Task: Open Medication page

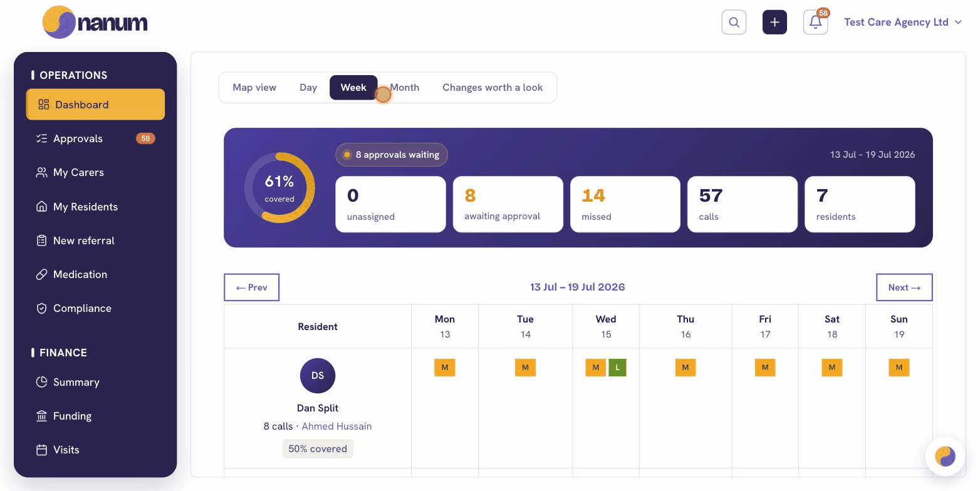Action: pyautogui.click(x=95, y=274)
